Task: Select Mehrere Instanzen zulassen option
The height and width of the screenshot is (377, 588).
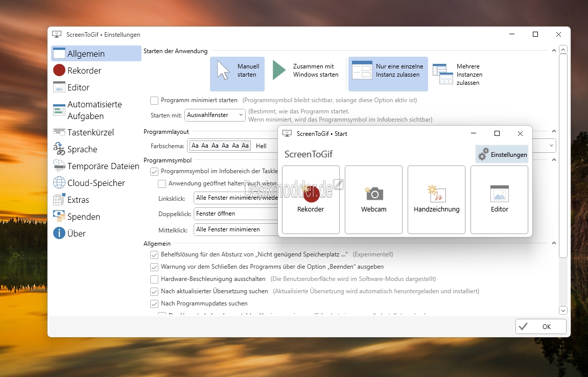Action: (458, 74)
